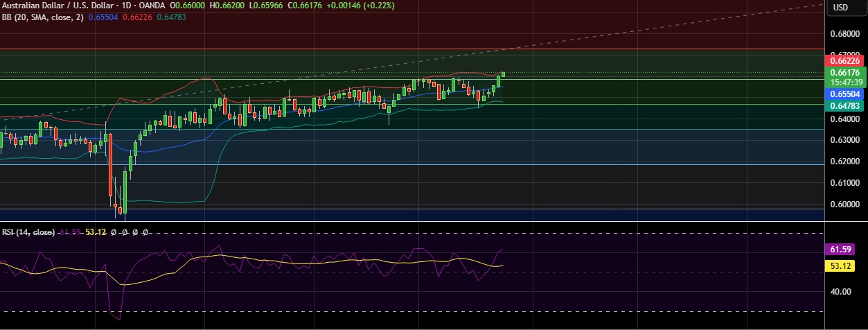Open the USD currency selector

click(840, 8)
